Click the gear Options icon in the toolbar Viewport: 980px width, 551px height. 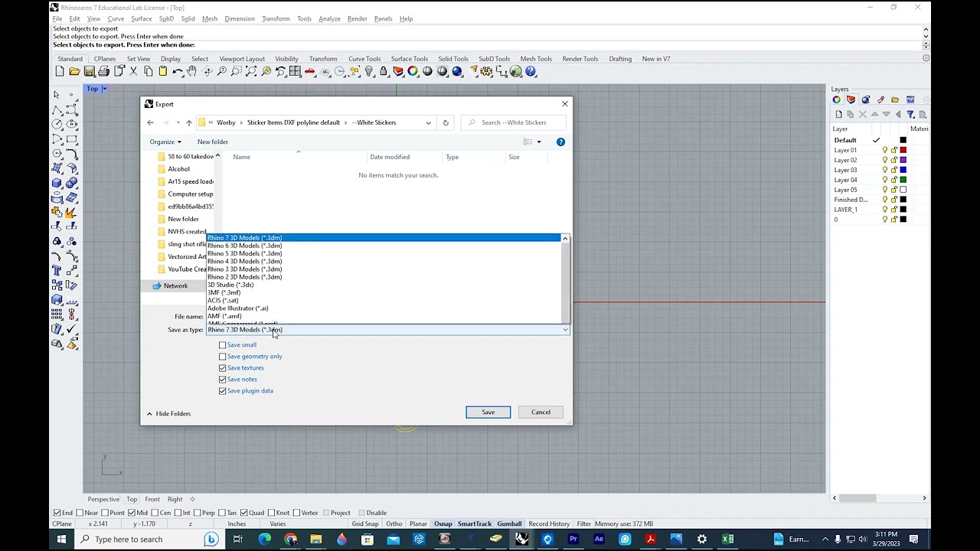486,71
